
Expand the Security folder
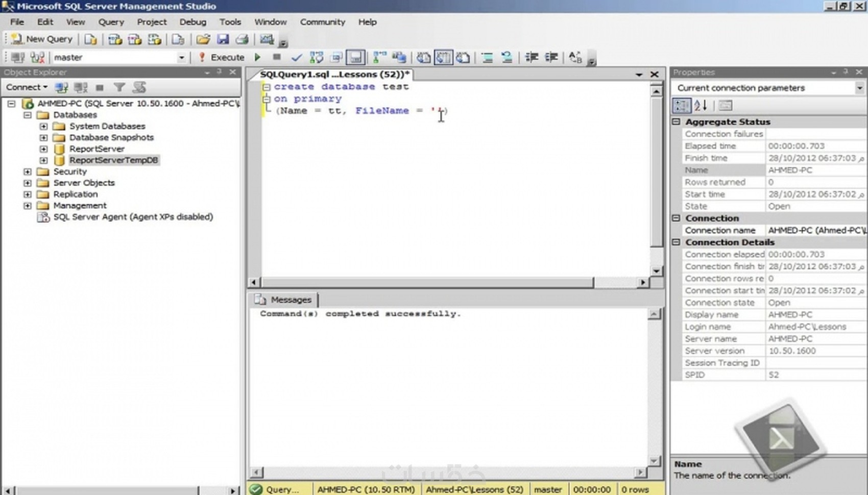pyautogui.click(x=28, y=171)
